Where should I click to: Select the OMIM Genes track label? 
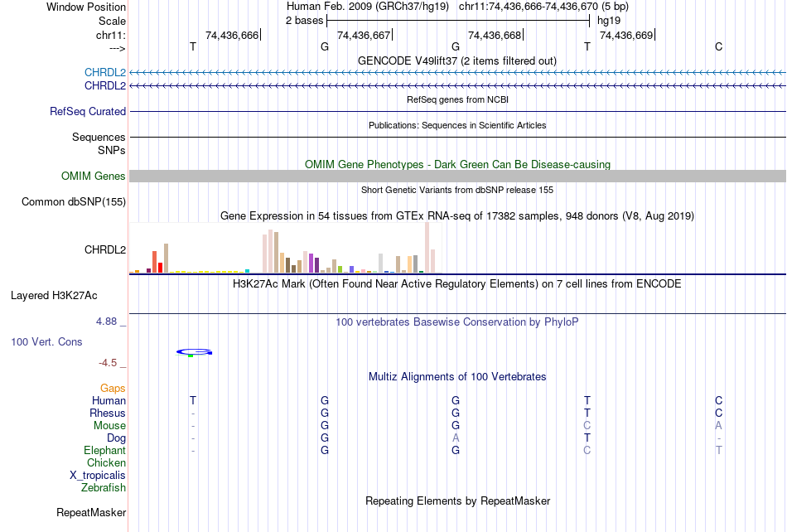pos(93,177)
